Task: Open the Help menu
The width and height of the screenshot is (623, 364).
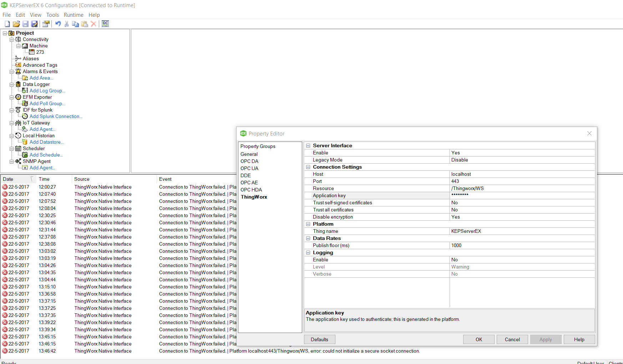Action: click(94, 15)
